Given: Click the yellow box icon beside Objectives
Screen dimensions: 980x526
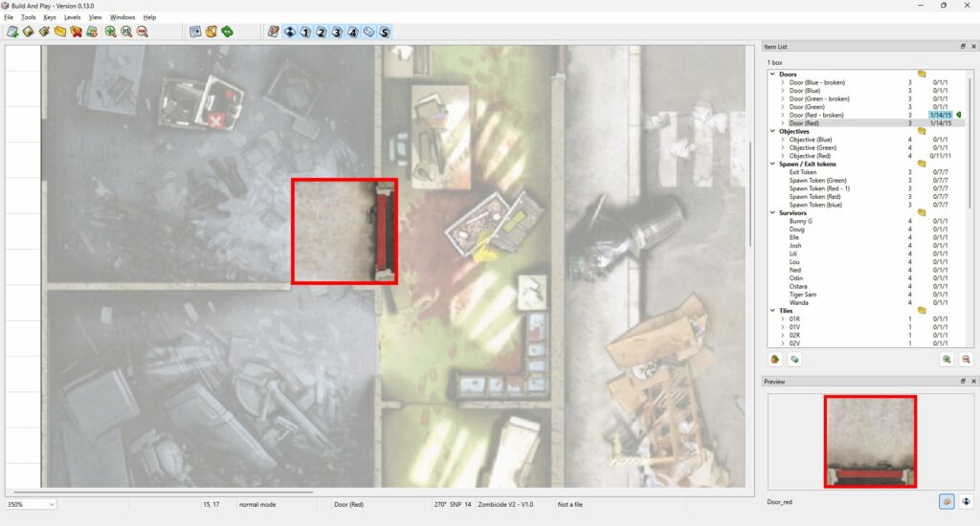Looking at the screenshot, I should pos(922,131).
